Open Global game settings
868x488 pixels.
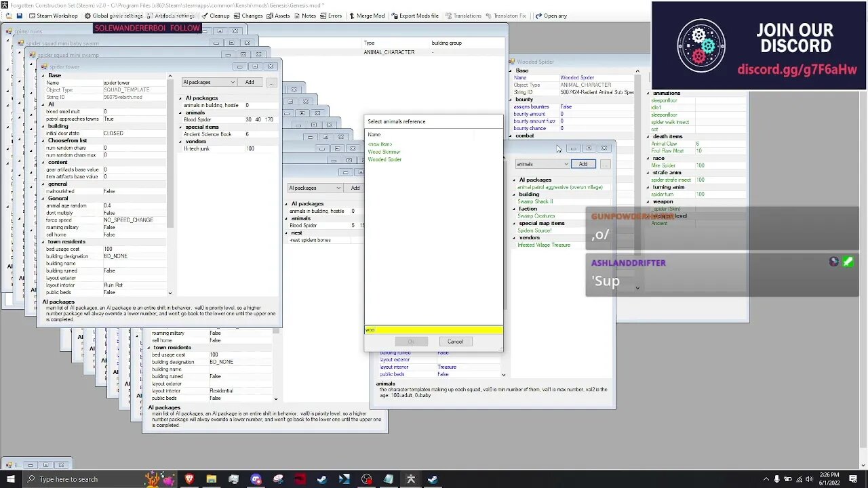(113, 16)
